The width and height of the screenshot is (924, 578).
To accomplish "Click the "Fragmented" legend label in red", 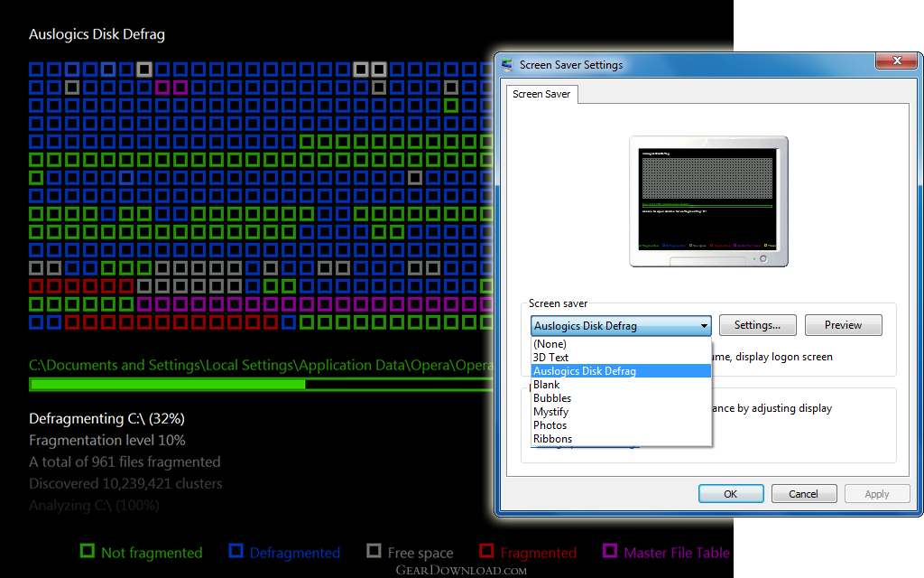I will tap(538, 553).
